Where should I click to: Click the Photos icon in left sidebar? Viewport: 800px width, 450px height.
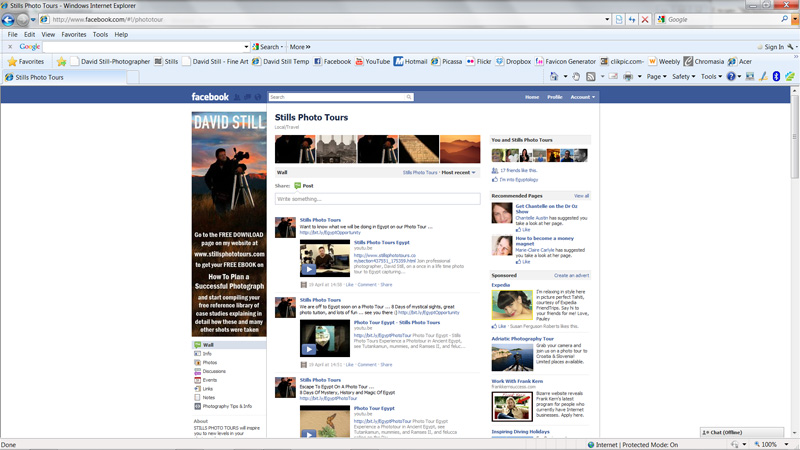(197, 363)
